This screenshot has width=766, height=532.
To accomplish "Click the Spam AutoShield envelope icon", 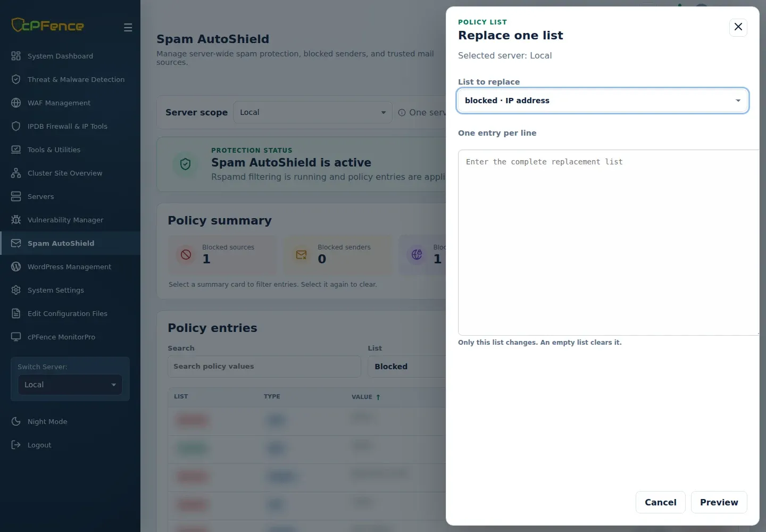I will pyautogui.click(x=16, y=243).
